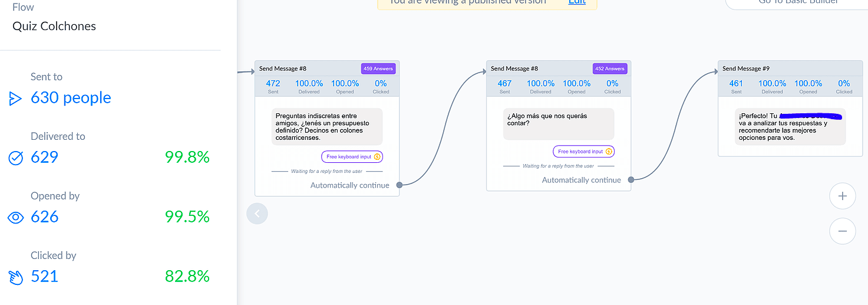Collapse the sidebar with the left chevron

(x=257, y=213)
